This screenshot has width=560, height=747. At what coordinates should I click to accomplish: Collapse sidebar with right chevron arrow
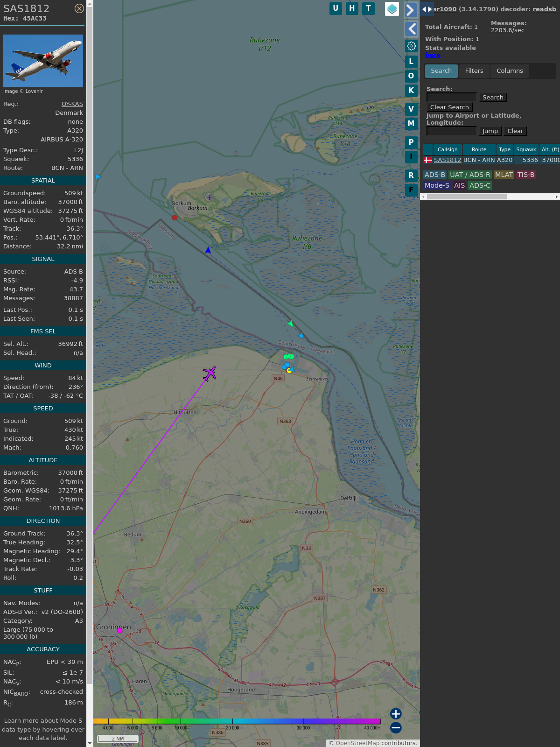[411, 10]
